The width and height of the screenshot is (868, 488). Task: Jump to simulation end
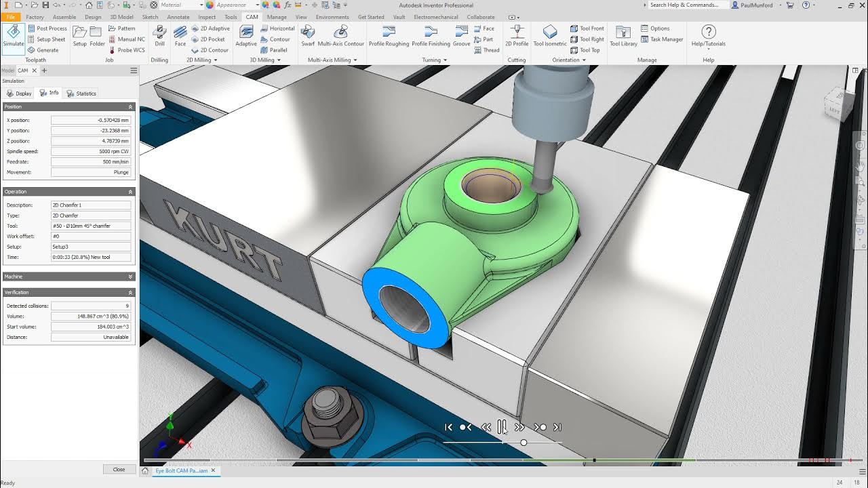[x=557, y=427]
